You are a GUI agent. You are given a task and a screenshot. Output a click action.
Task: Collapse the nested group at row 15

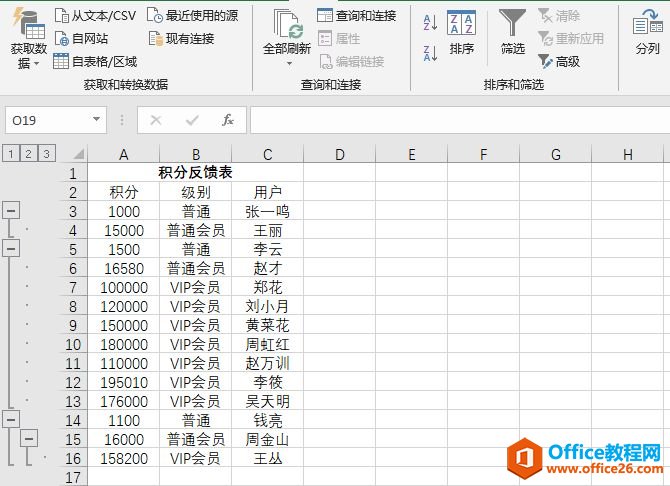(x=29, y=438)
